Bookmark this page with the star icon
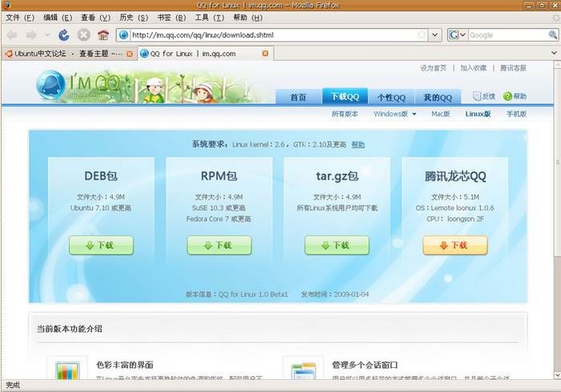Image resolution: width=561 pixels, height=392 pixels. click(x=422, y=35)
